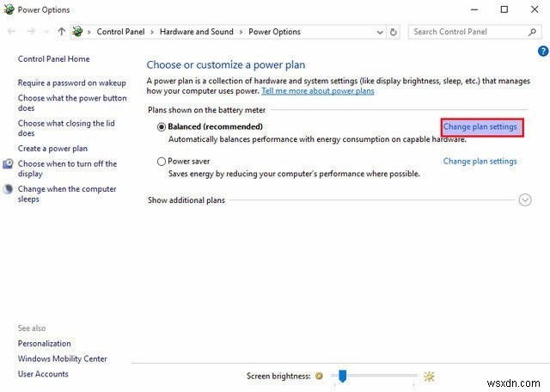Open Control Panel Home
The image size is (550, 392).
[53, 58]
